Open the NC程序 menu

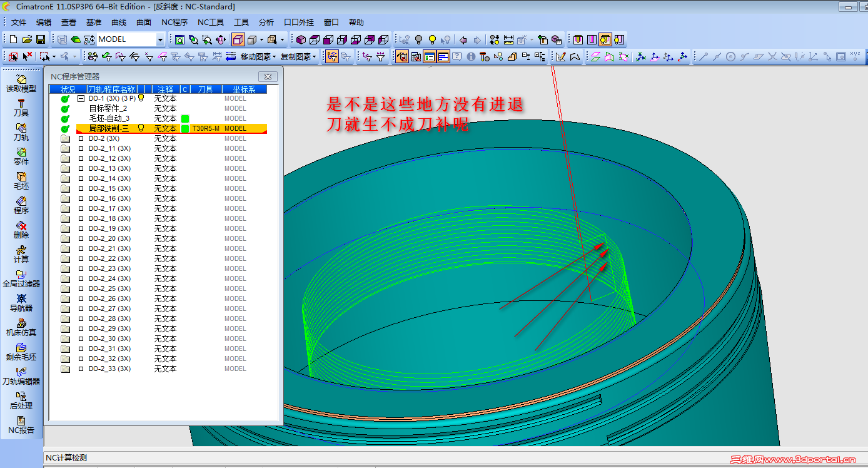[174, 23]
